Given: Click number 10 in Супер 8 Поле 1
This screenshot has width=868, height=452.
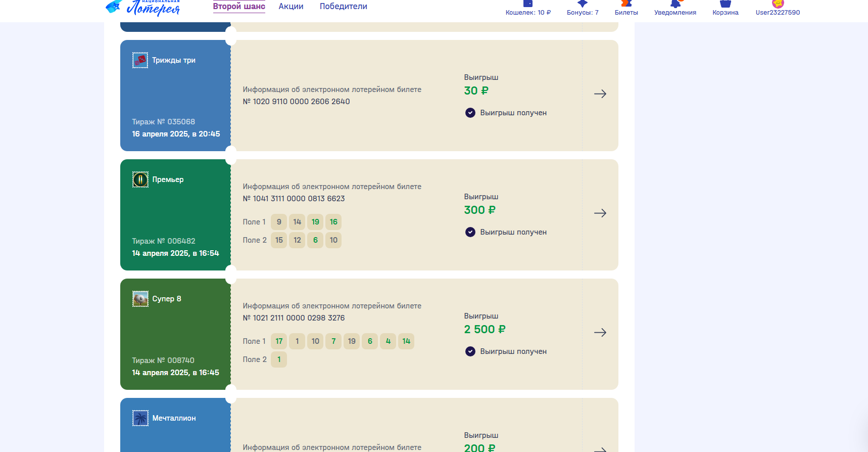Looking at the screenshot, I should coord(315,341).
